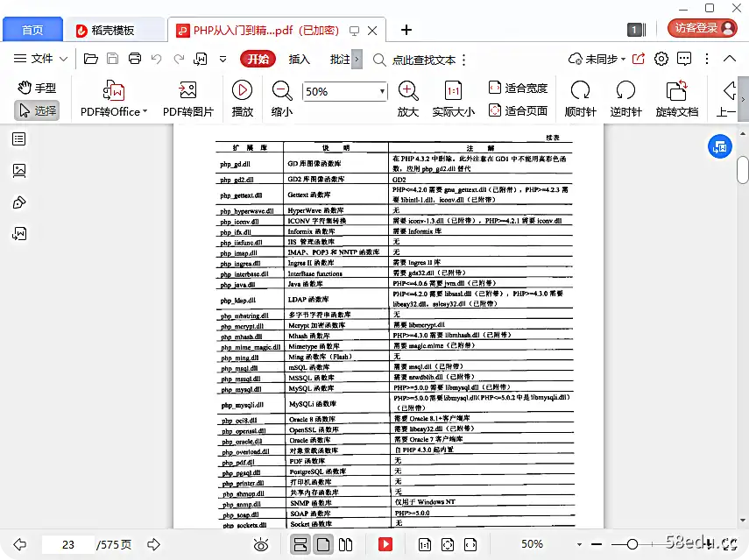Go to previous page arrow
Screen dimensions: 749x560
coord(19,544)
